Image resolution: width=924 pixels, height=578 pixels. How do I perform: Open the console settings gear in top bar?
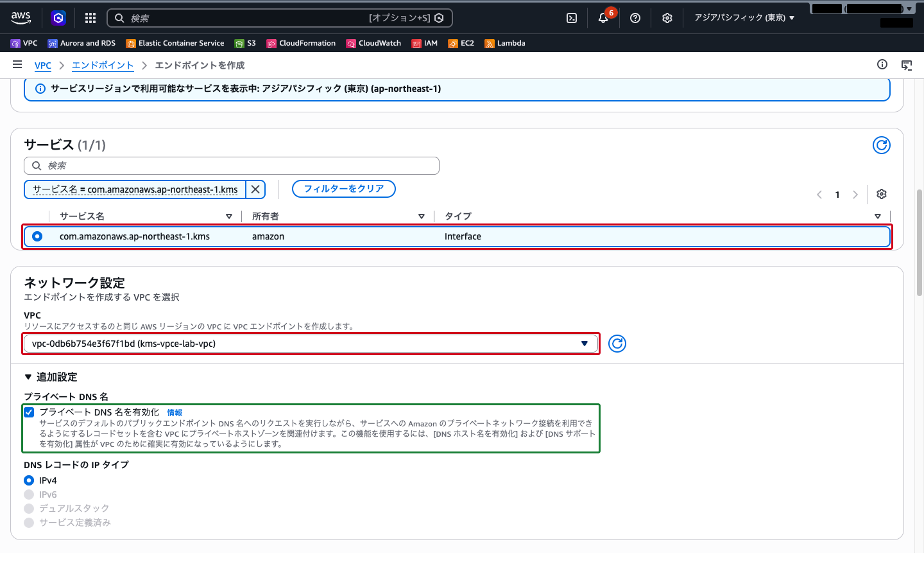[667, 18]
